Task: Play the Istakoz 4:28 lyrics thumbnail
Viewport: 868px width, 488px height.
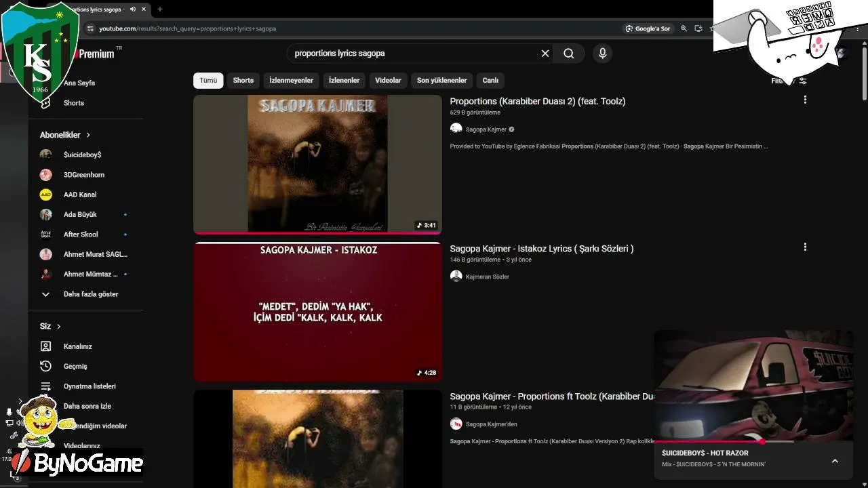Action: (x=317, y=312)
